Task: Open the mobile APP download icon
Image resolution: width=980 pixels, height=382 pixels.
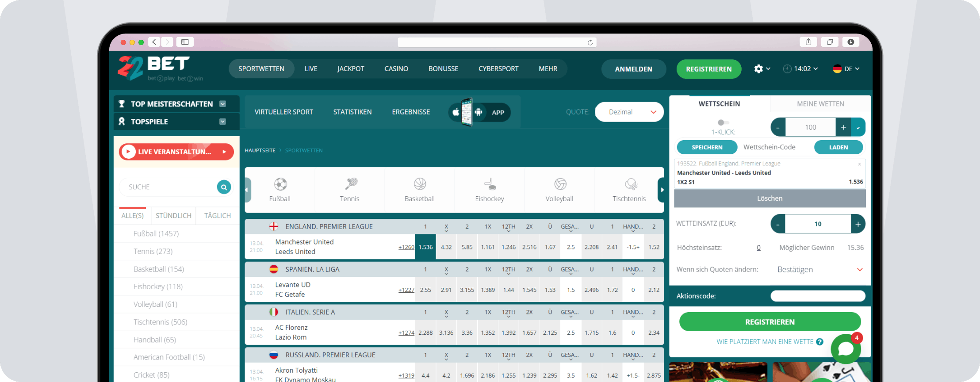Action: point(479,112)
